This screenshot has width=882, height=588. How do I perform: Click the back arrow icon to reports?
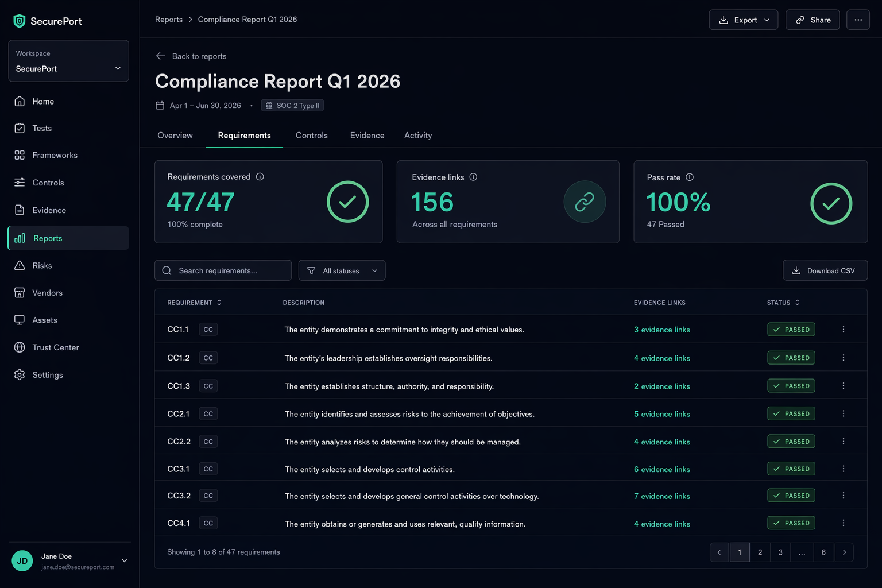point(160,56)
